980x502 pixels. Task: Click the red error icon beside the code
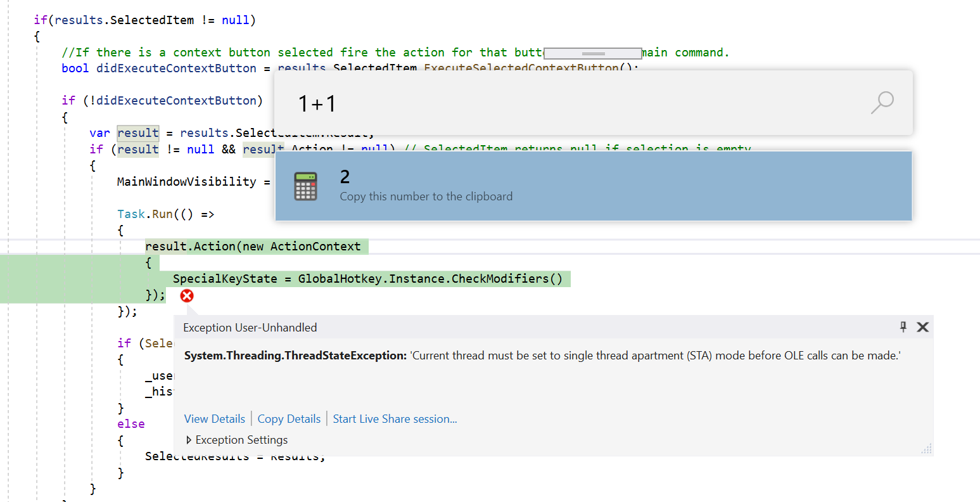[x=187, y=295]
